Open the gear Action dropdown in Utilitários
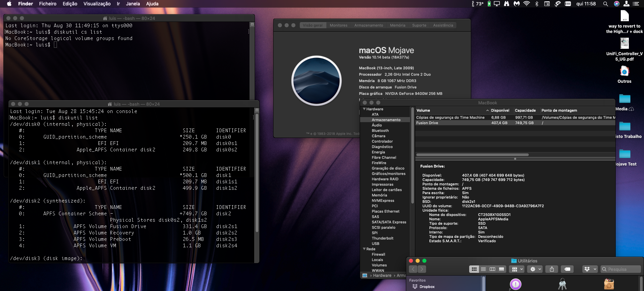644x291 pixels. click(x=535, y=269)
